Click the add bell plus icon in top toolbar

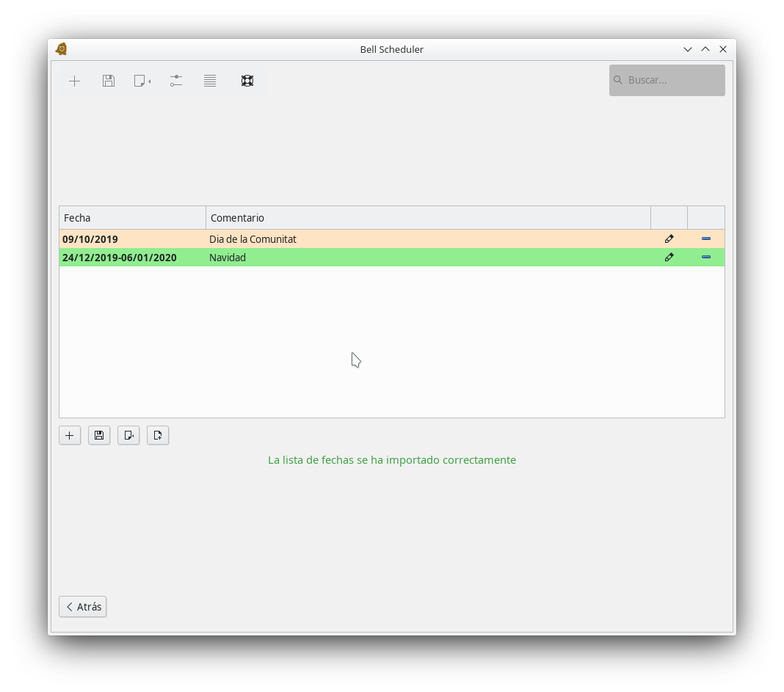pyautogui.click(x=74, y=81)
